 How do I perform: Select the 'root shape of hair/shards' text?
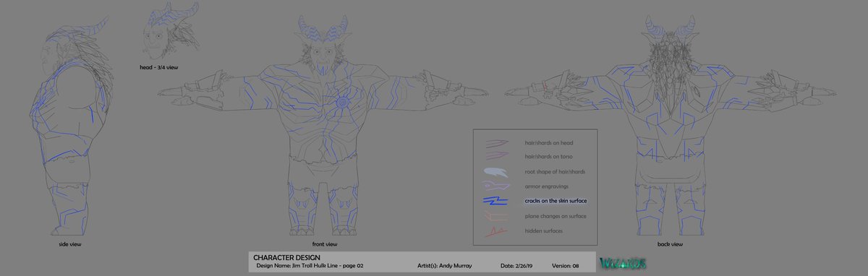tap(555, 172)
